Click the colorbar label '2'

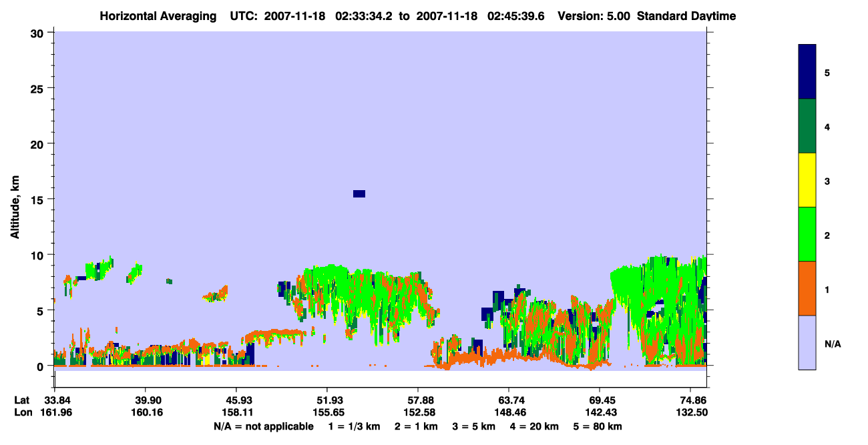pos(827,235)
